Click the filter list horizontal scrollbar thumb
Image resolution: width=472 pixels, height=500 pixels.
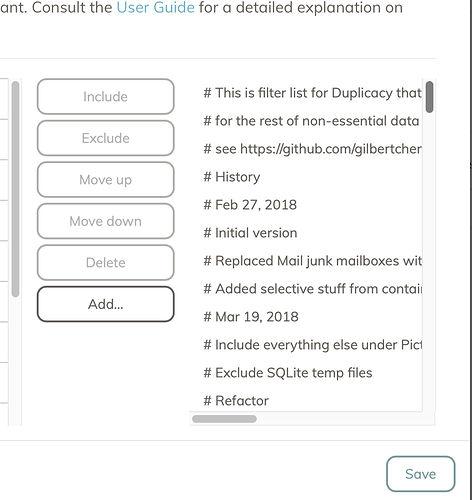(x=224, y=419)
